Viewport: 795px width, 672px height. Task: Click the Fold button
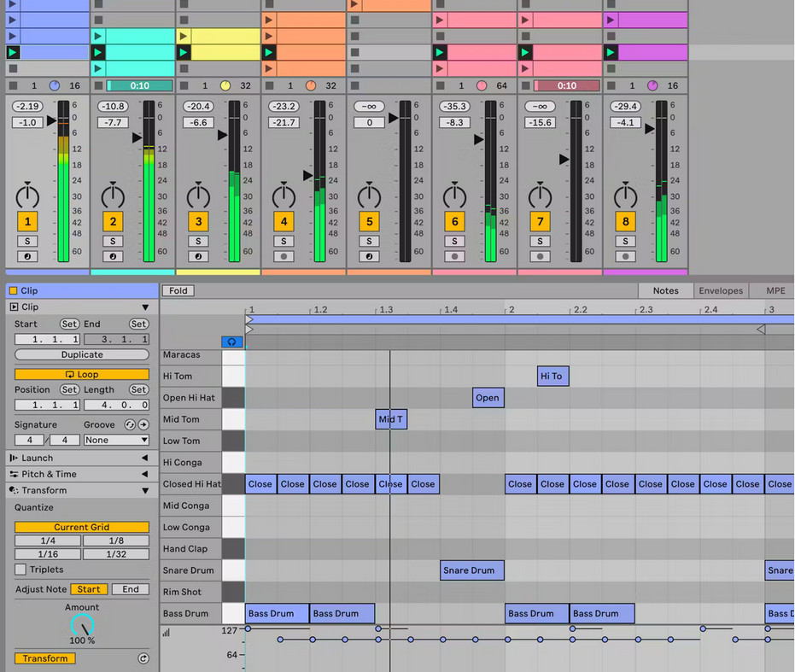178,291
